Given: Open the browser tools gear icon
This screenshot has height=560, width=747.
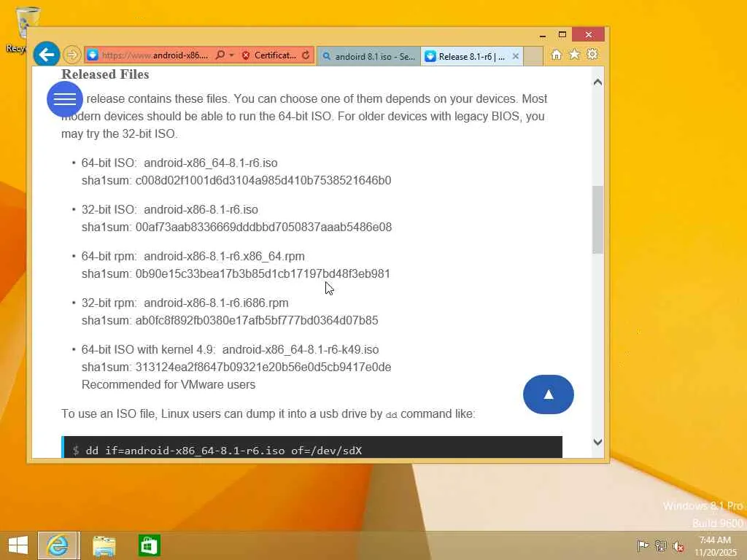Looking at the screenshot, I should click(x=592, y=54).
